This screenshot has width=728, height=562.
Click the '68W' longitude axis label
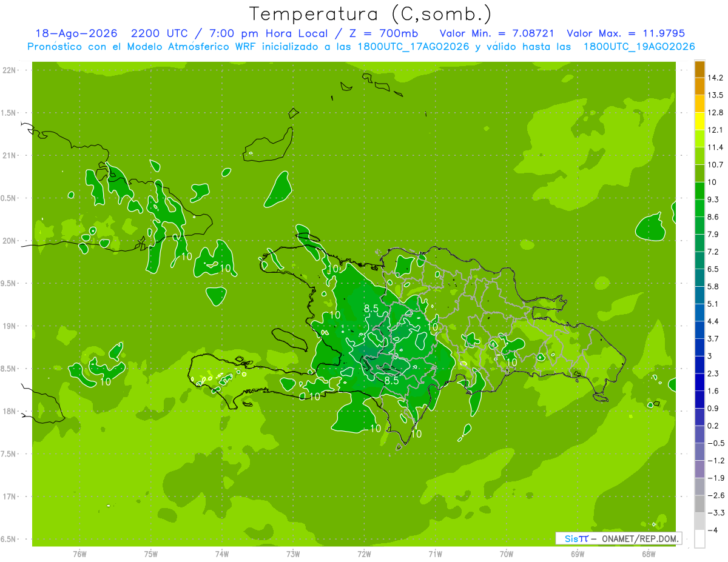click(x=649, y=554)
